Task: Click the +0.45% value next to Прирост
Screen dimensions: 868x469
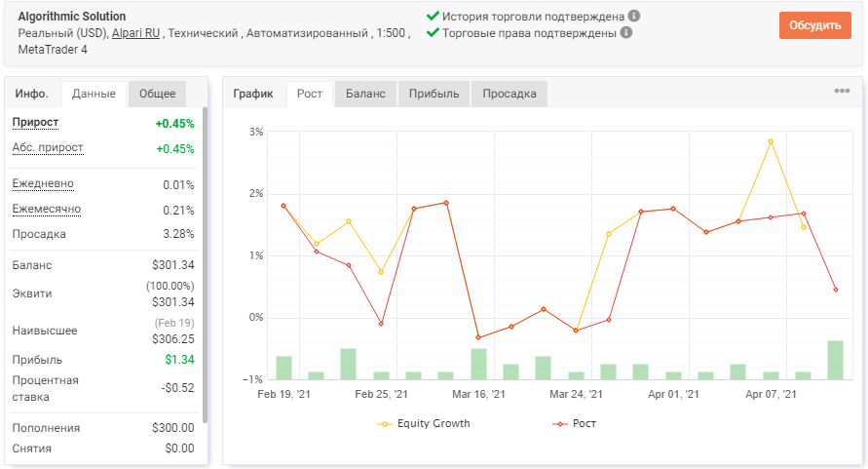Action: tap(175, 124)
